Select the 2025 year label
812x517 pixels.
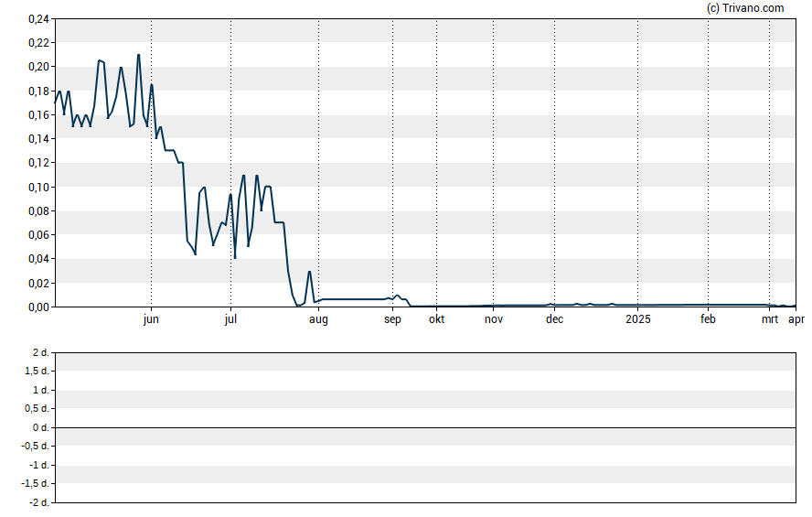coord(638,319)
